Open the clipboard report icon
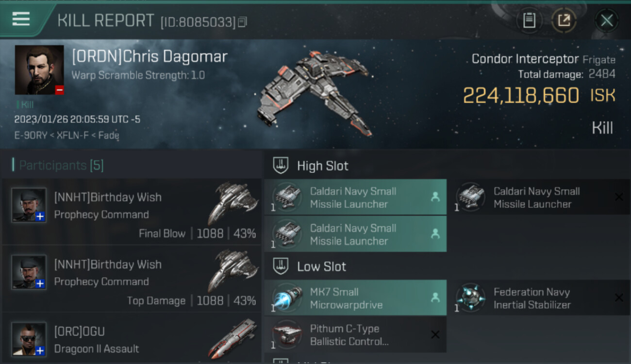The height and width of the screenshot is (364, 631). point(529,20)
